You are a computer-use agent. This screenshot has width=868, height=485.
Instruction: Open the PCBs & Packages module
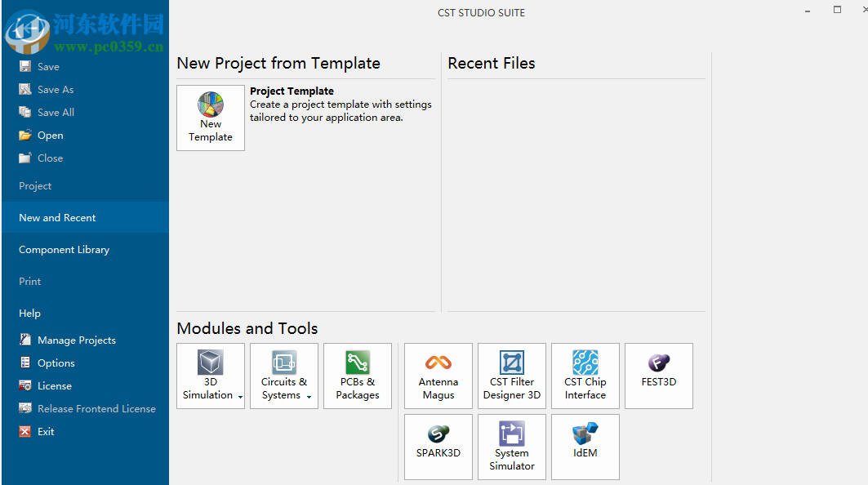click(357, 376)
